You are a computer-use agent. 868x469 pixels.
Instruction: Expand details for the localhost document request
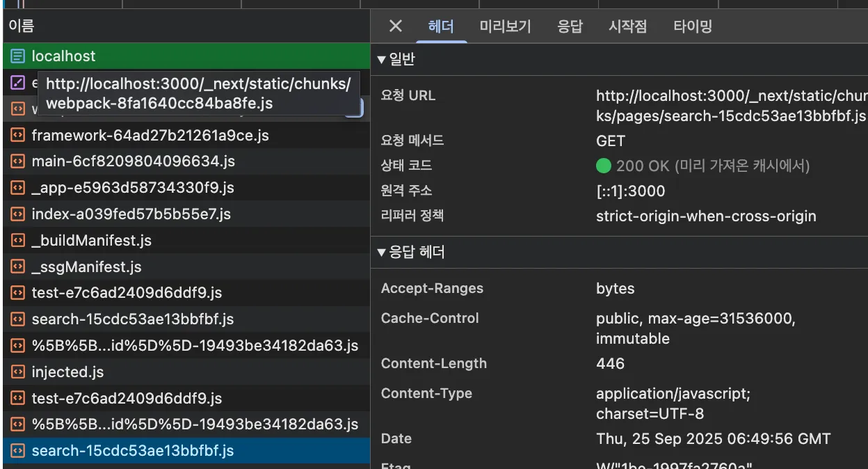click(63, 56)
